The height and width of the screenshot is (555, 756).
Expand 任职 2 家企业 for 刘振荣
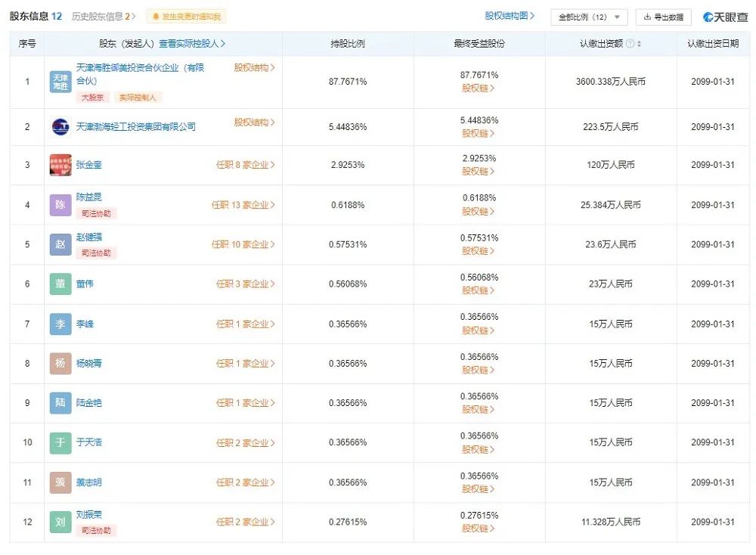[246, 522]
